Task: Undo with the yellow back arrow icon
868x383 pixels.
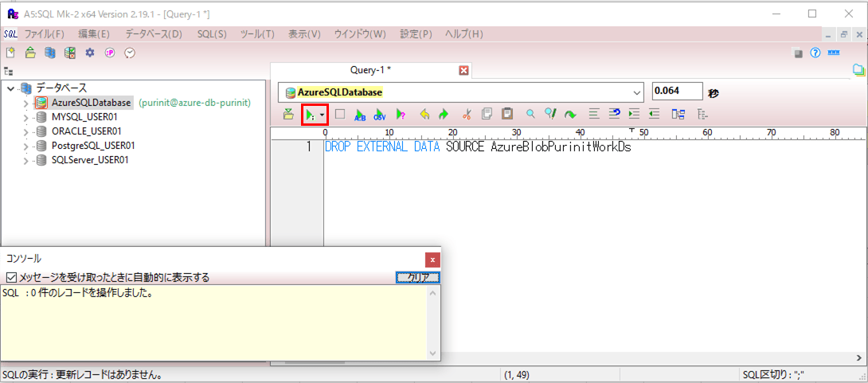Action: pos(424,115)
